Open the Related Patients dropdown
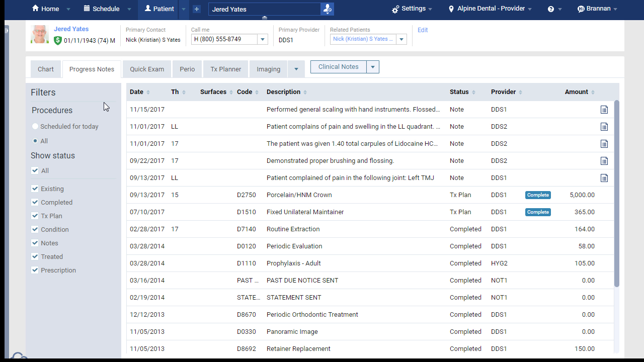The width and height of the screenshot is (644, 362). (401, 39)
